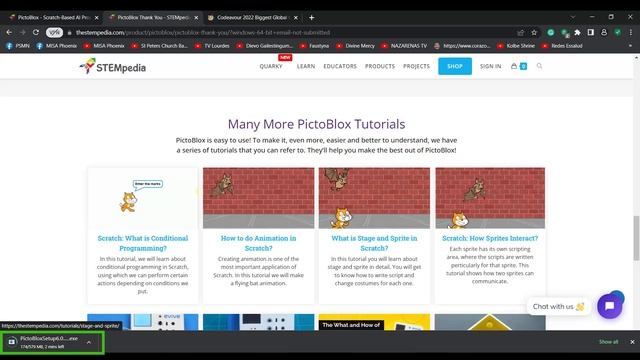
Task: Expand the bookmarks bar overflow chevron
Action: [x=630, y=46]
